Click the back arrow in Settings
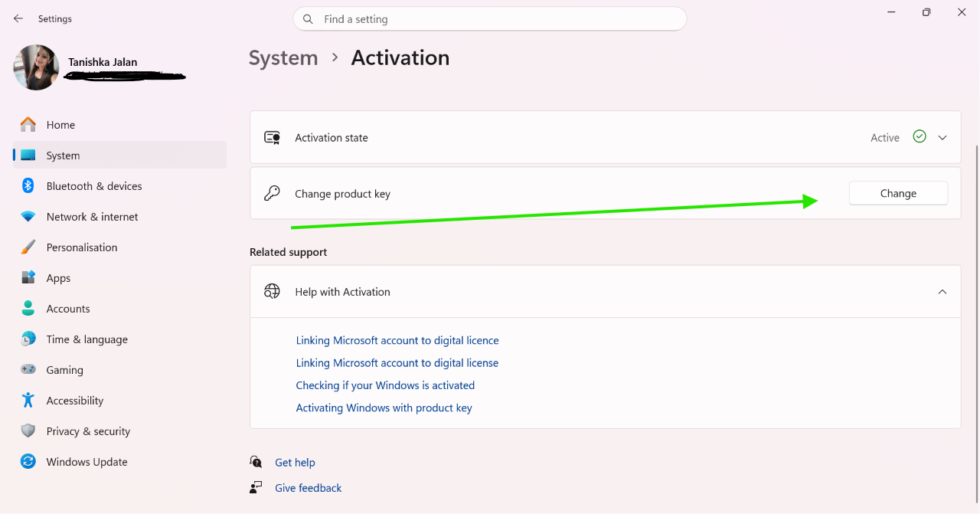This screenshot has height=514, width=980. 18,18
